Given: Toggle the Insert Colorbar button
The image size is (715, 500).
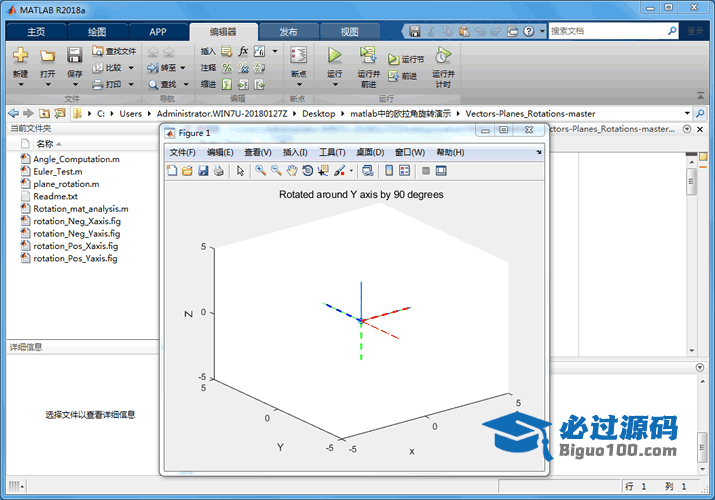Looking at the screenshot, I should [x=390, y=171].
